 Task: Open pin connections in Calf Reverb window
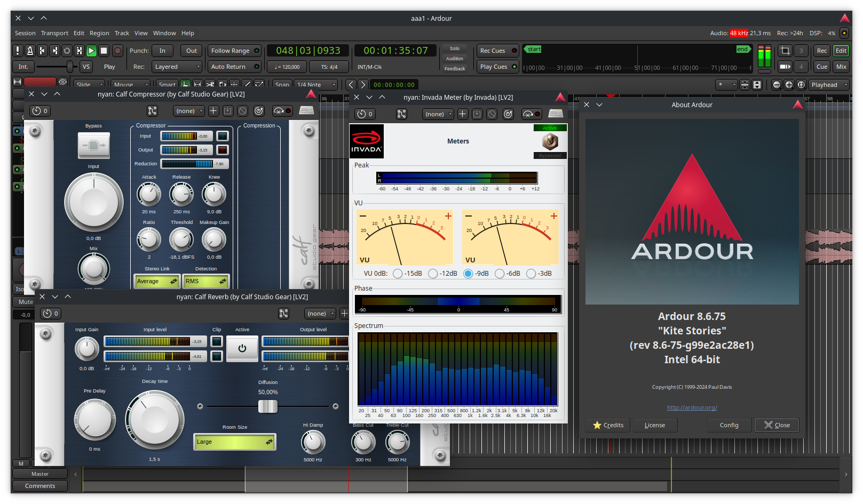tap(284, 314)
